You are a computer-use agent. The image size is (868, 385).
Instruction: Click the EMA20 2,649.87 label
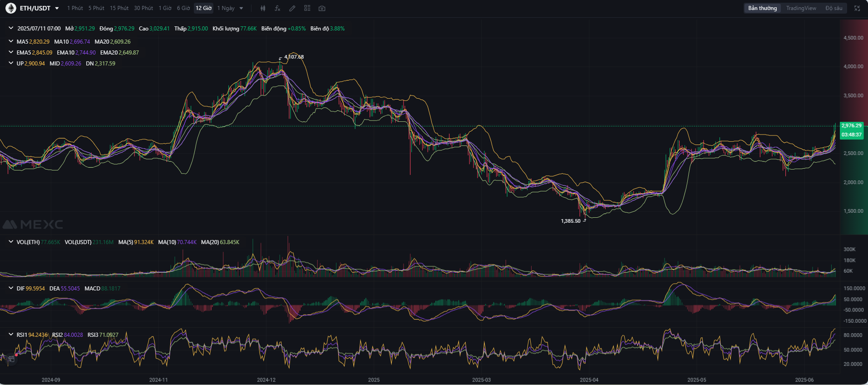[x=119, y=52]
